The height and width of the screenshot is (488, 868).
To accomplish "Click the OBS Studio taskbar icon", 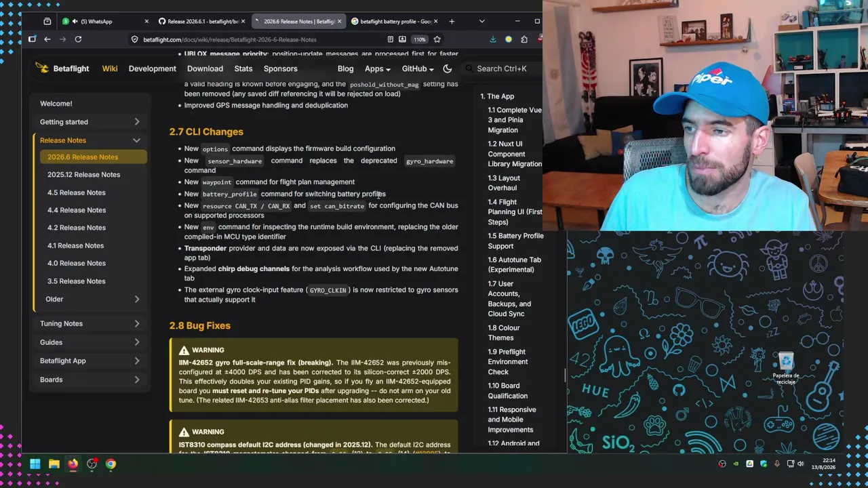I will tap(92, 464).
